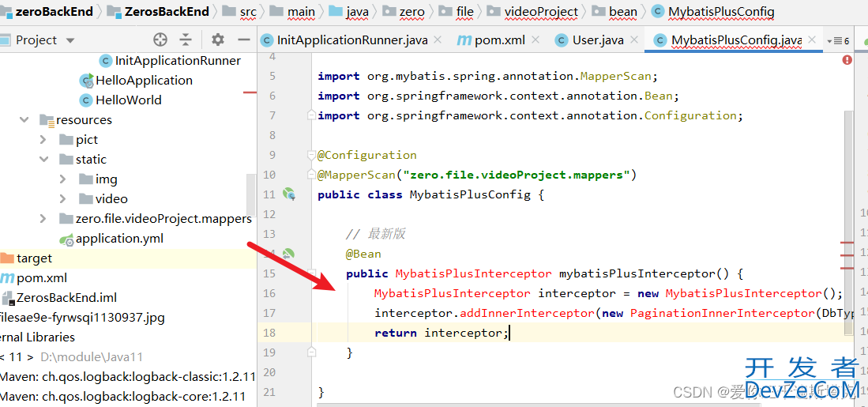
Task: Click the application.yml Spring config file icon
Action: 66,239
